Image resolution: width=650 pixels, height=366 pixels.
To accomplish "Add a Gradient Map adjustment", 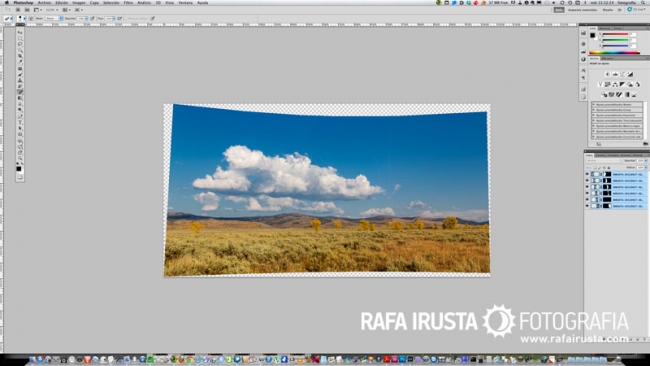I will coord(627,95).
